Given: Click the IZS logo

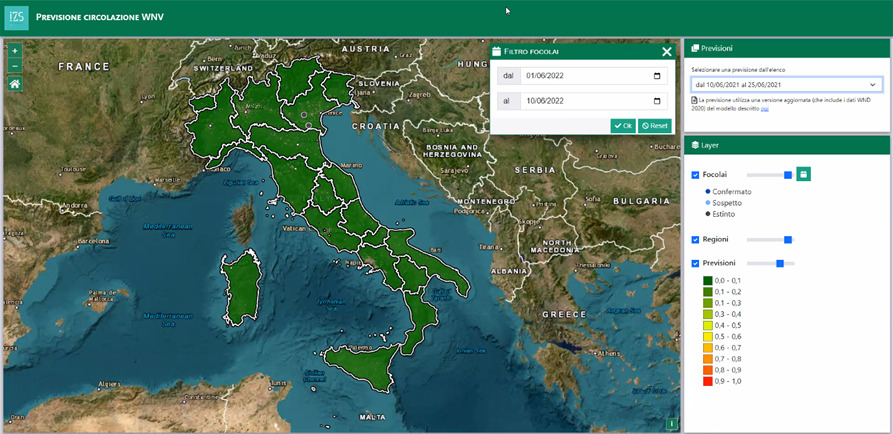Looking at the screenshot, I should (x=16, y=17).
